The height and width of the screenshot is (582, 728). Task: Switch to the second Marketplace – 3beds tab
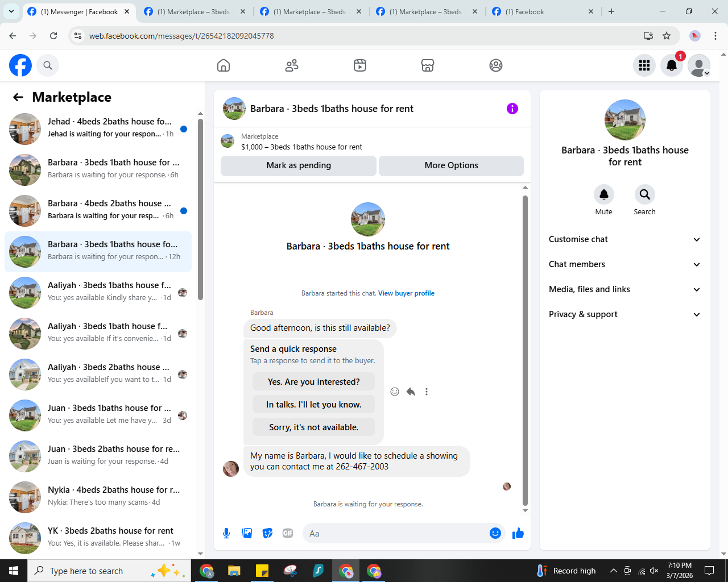(x=311, y=11)
